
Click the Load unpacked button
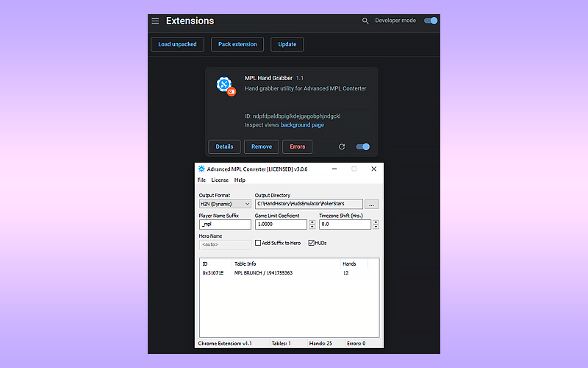point(177,44)
